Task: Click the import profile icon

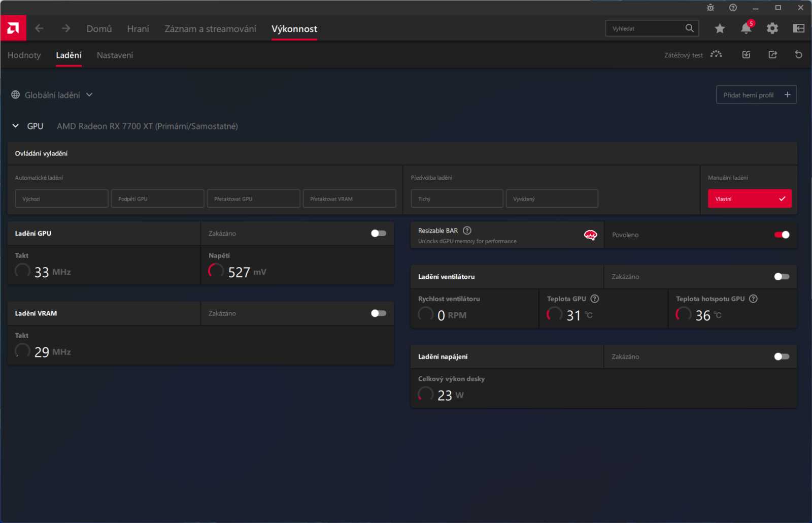Action: click(x=746, y=55)
